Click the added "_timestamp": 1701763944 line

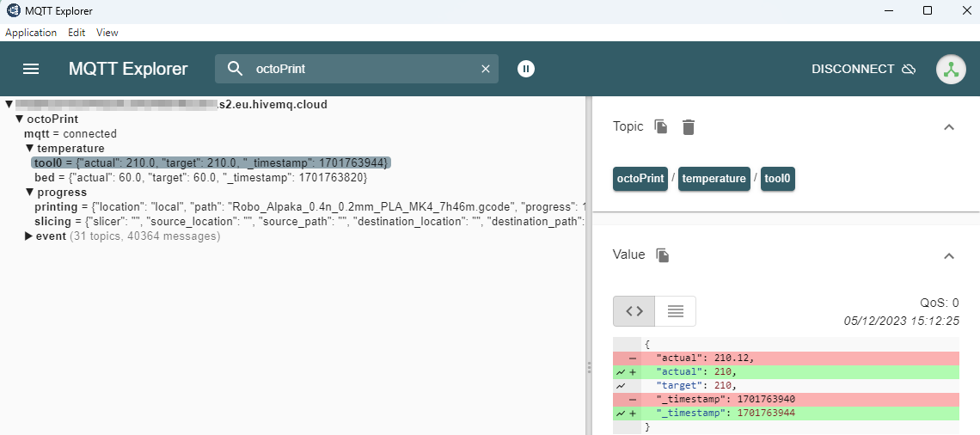(x=786, y=414)
